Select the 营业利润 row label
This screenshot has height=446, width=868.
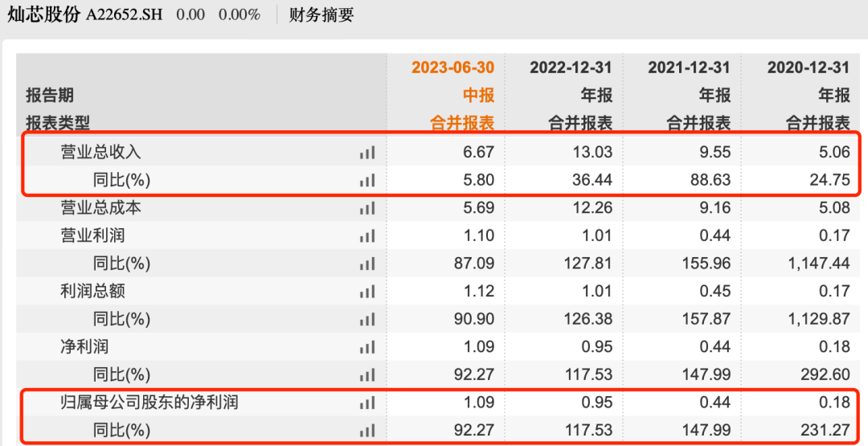(x=92, y=235)
